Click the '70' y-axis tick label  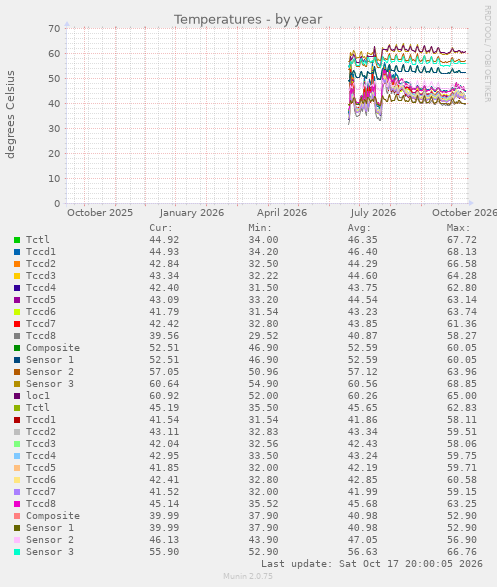coord(54,28)
